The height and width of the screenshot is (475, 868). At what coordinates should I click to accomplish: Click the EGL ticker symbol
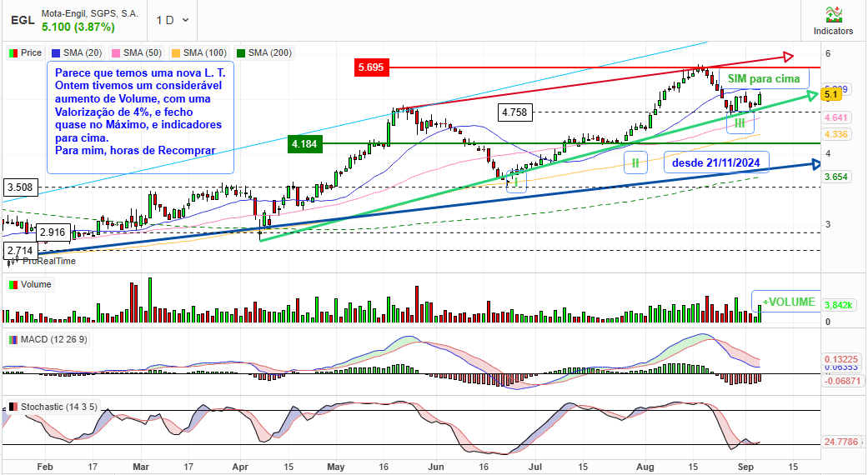coord(23,21)
